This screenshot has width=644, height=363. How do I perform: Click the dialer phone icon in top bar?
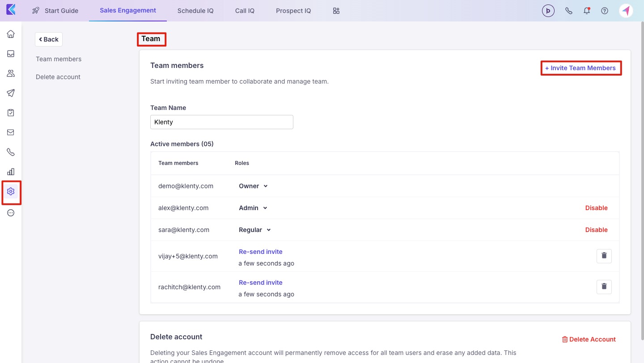click(569, 11)
